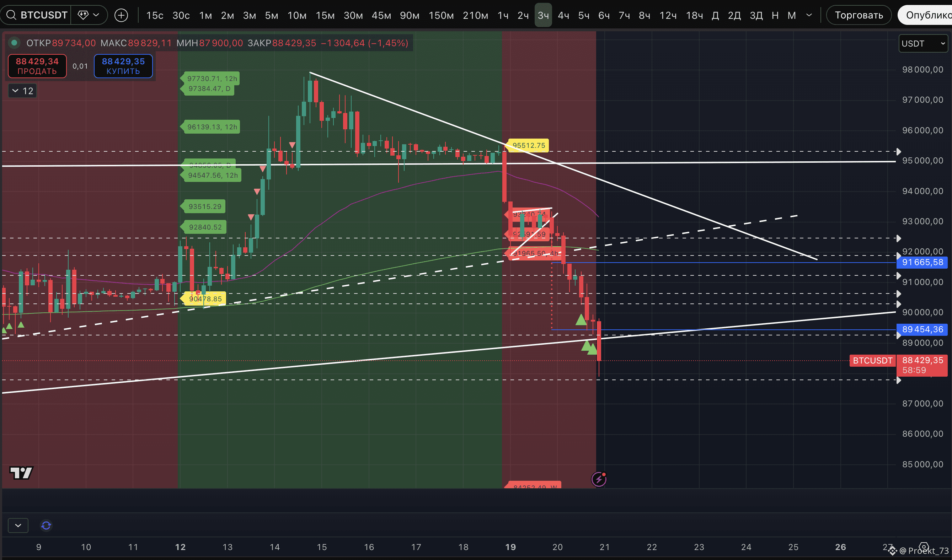Click the green market status dot
The image size is (952, 560).
(14, 43)
